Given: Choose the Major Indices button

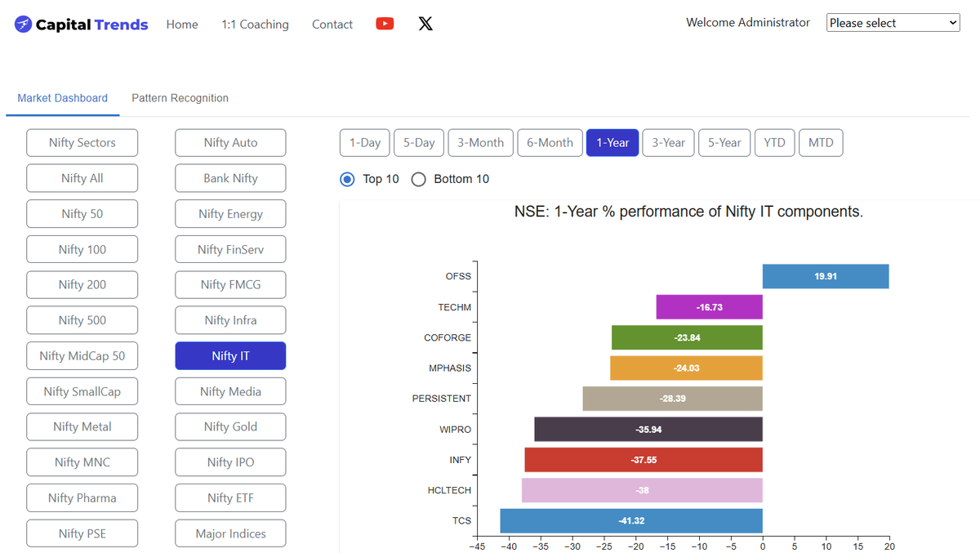Looking at the screenshot, I should [230, 533].
